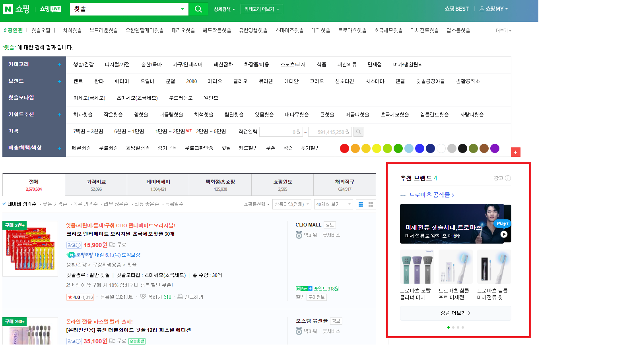Click the free shipping truck icon by 15,900원
Viewport: 633px width, 364px height.
(x=113, y=245)
